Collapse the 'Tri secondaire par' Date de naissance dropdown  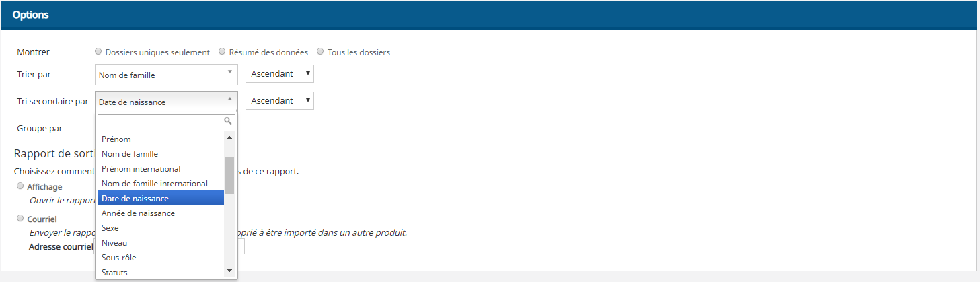(167, 102)
